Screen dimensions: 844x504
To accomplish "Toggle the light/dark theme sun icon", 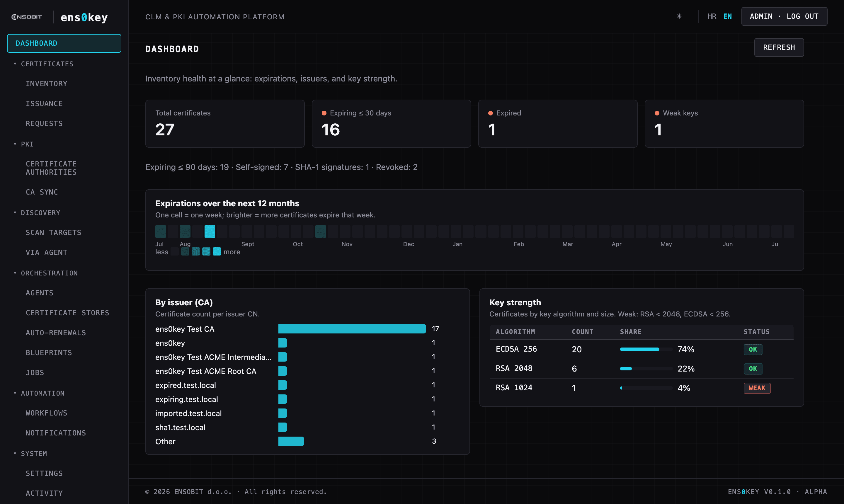I will [679, 16].
